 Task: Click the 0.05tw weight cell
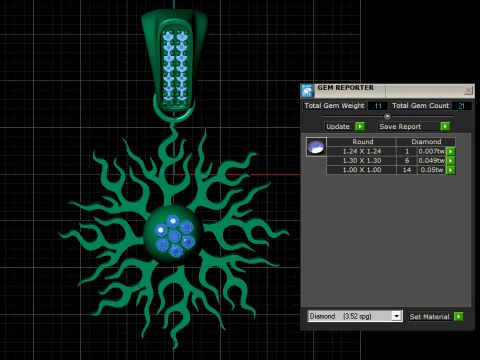[x=431, y=170]
